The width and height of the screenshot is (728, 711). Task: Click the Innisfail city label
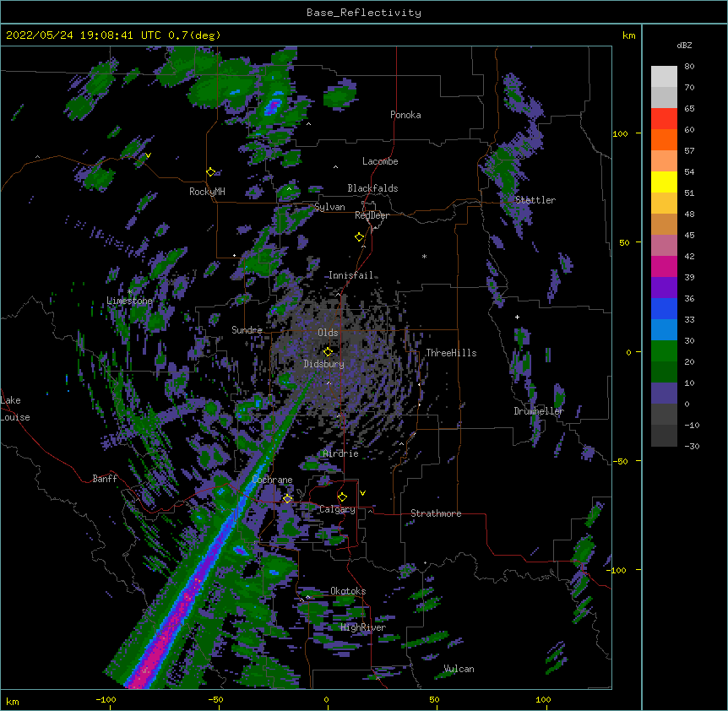pos(350,275)
